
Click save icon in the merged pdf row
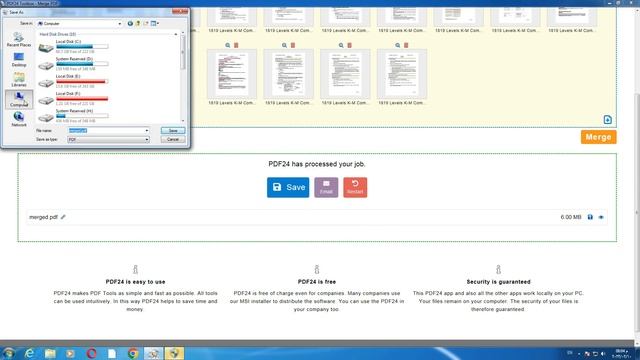[590, 217]
